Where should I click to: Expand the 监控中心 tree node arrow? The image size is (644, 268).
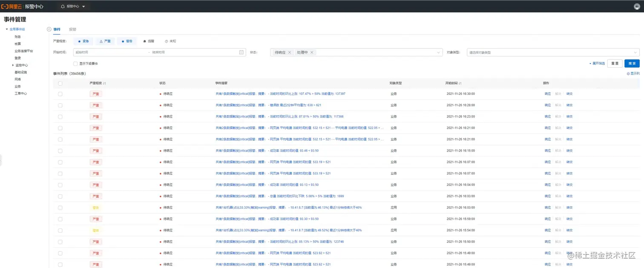(13, 65)
